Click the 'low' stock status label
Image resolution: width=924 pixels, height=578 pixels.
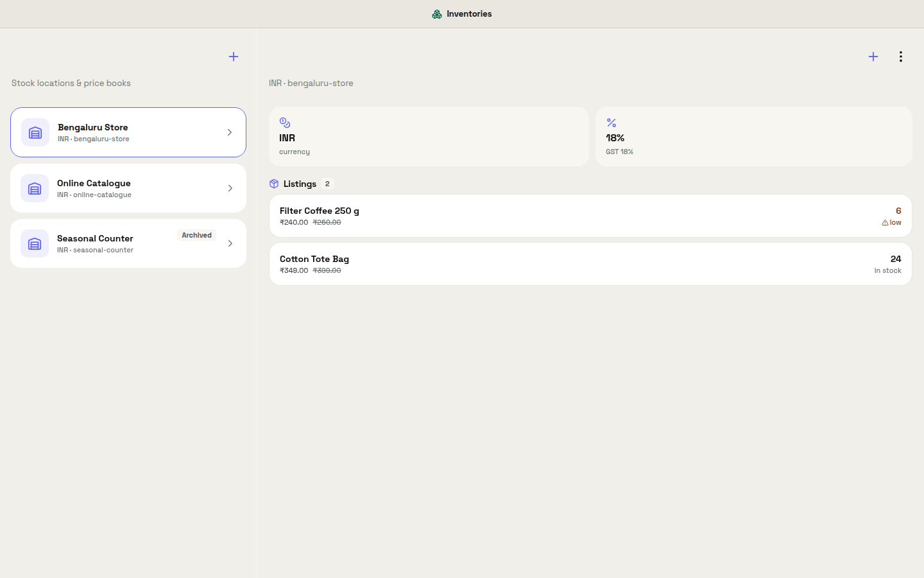(896, 222)
